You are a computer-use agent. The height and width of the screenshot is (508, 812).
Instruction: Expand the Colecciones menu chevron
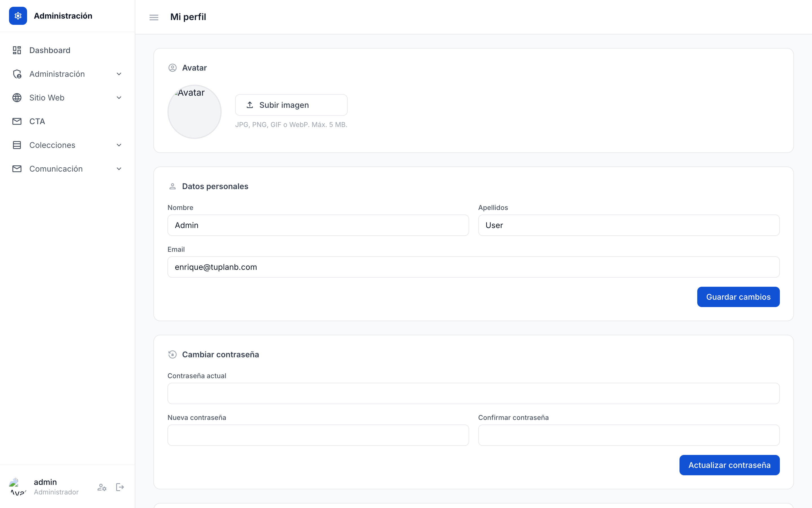click(119, 145)
